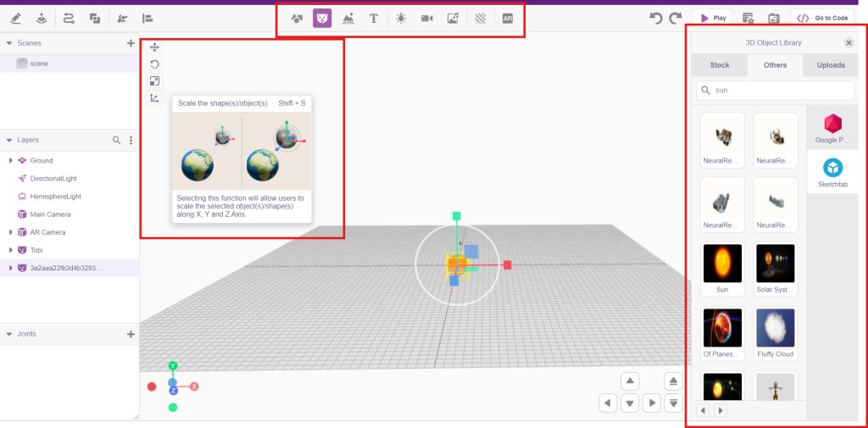The width and height of the screenshot is (868, 428).
Task: Search layers using the magnifier icon
Action: point(117,140)
